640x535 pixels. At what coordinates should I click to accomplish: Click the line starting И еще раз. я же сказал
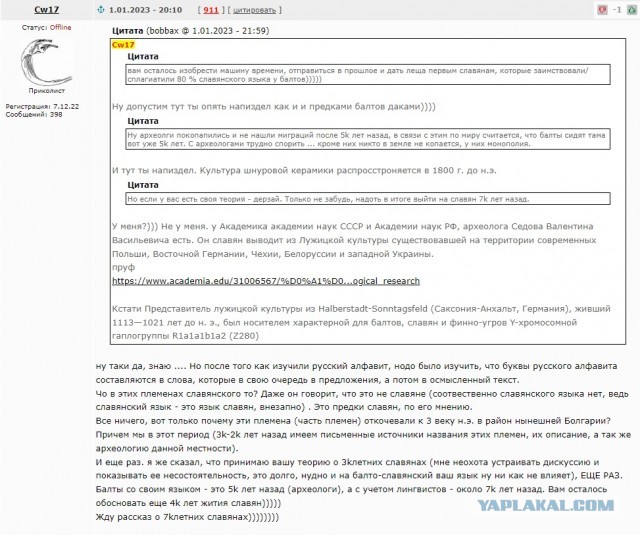tap(347, 462)
